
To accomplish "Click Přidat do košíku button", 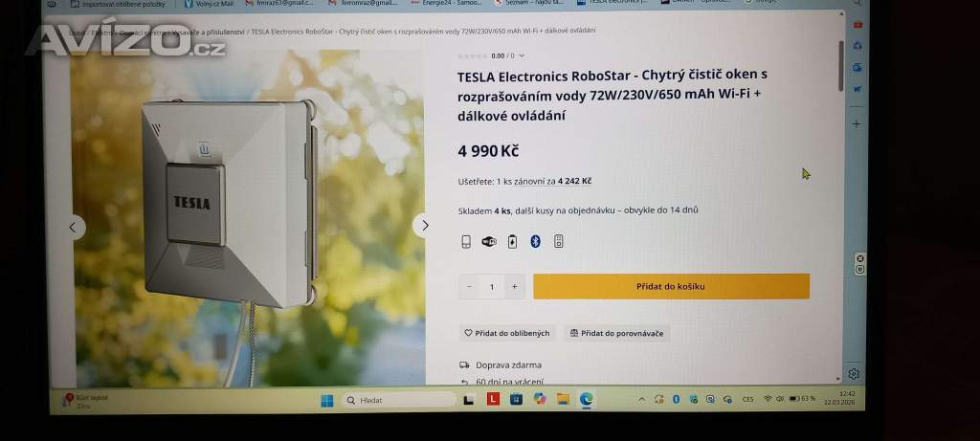I will [x=671, y=287].
